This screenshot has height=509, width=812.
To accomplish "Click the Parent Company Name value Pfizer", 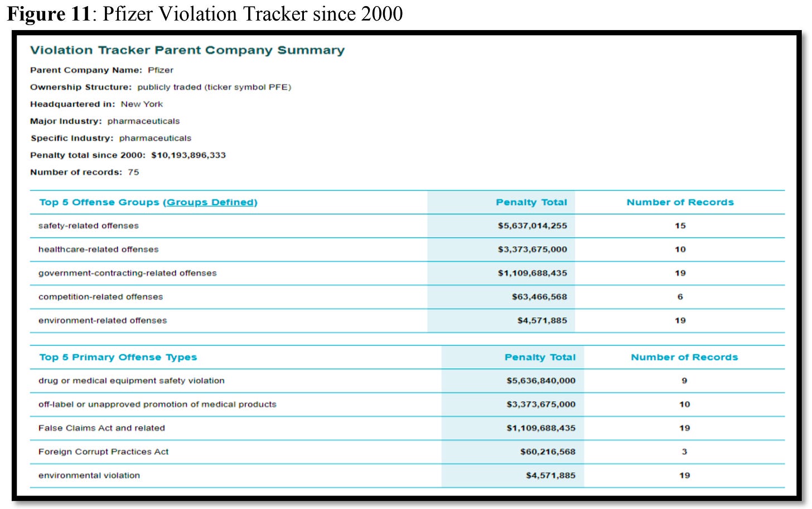I will pyautogui.click(x=161, y=70).
